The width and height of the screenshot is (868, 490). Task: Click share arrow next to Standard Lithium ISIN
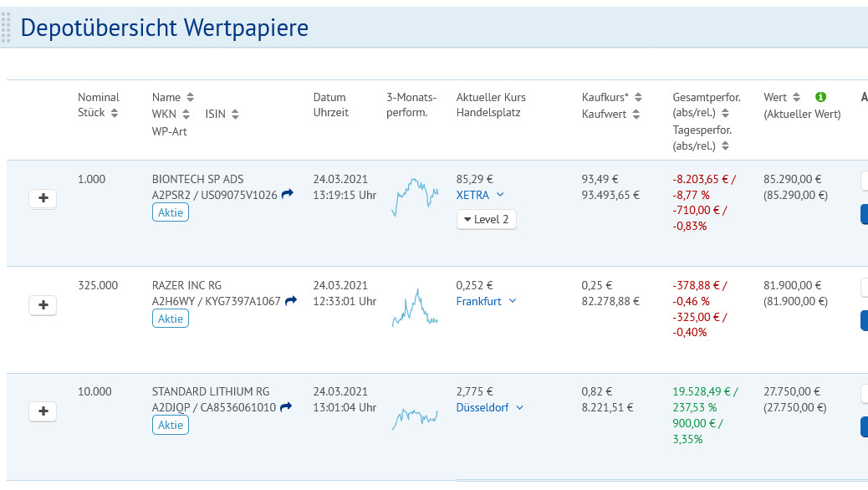[286, 407]
